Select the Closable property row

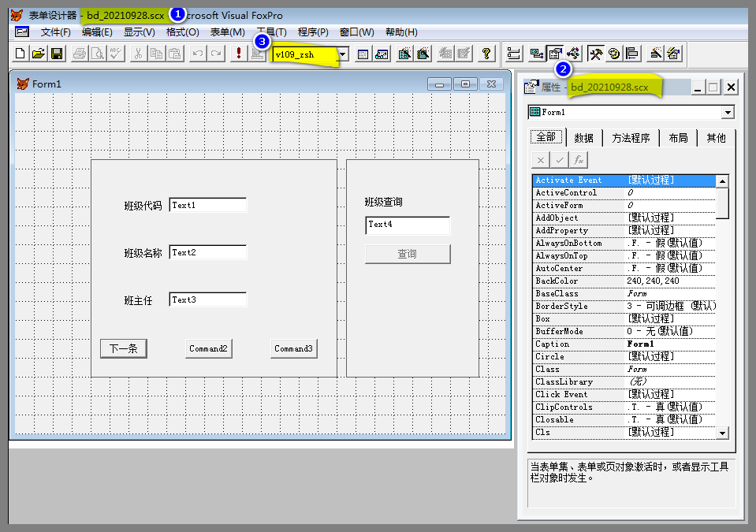pos(624,420)
